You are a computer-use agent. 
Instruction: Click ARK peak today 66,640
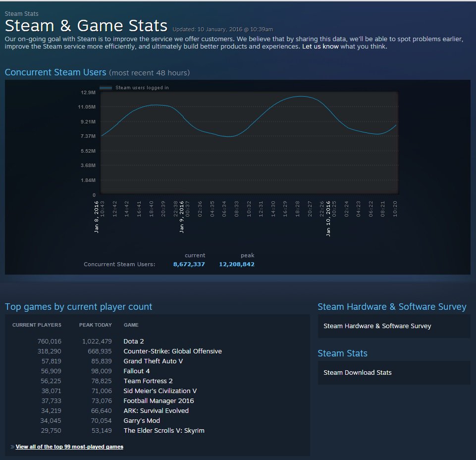pos(102,411)
